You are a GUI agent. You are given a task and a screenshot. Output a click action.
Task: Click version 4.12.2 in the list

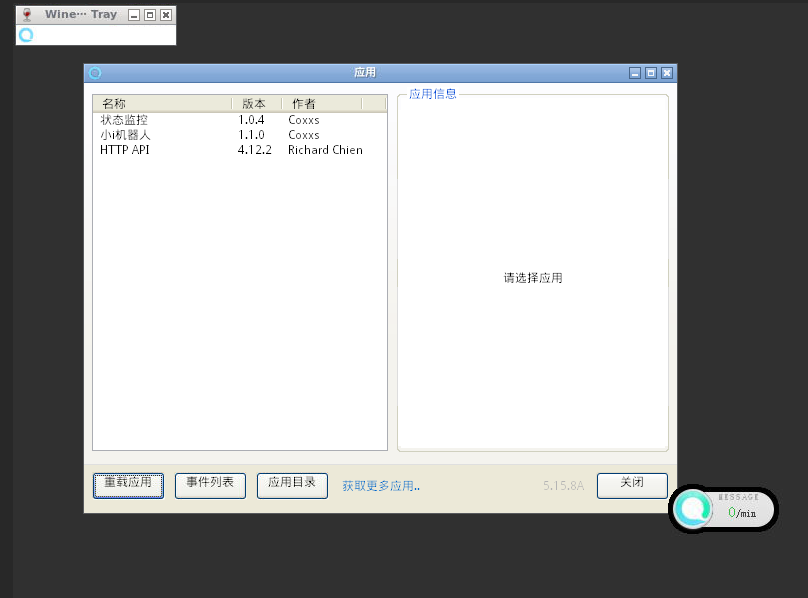[255, 150]
